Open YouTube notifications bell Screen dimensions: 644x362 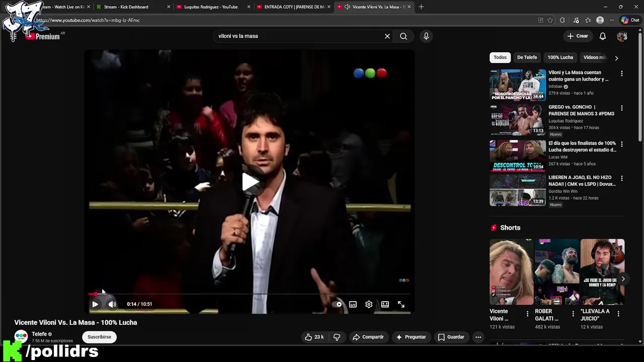603,36
